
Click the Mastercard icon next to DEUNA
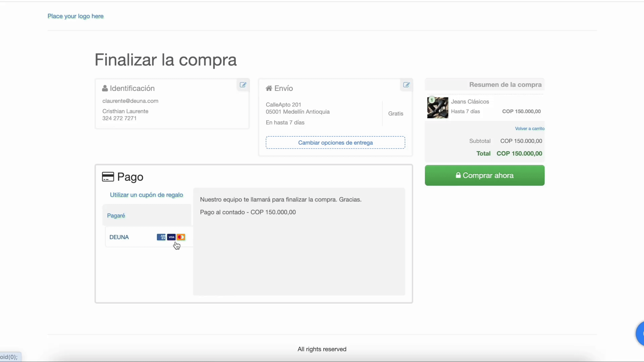pyautogui.click(x=181, y=237)
